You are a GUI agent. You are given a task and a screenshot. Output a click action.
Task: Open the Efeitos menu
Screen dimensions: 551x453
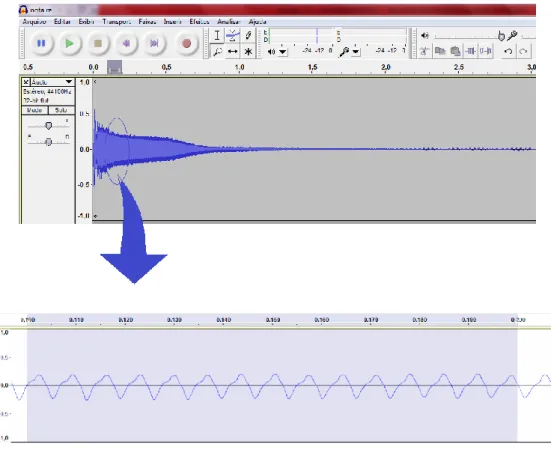point(199,22)
